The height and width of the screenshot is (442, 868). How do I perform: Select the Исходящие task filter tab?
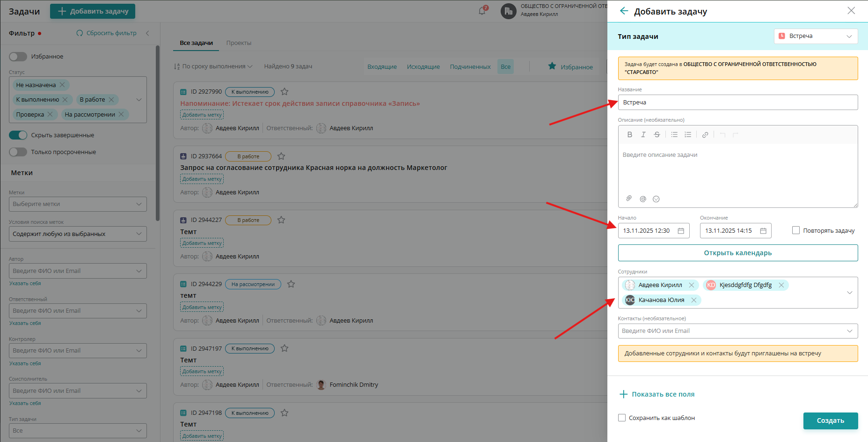[423, 67]
